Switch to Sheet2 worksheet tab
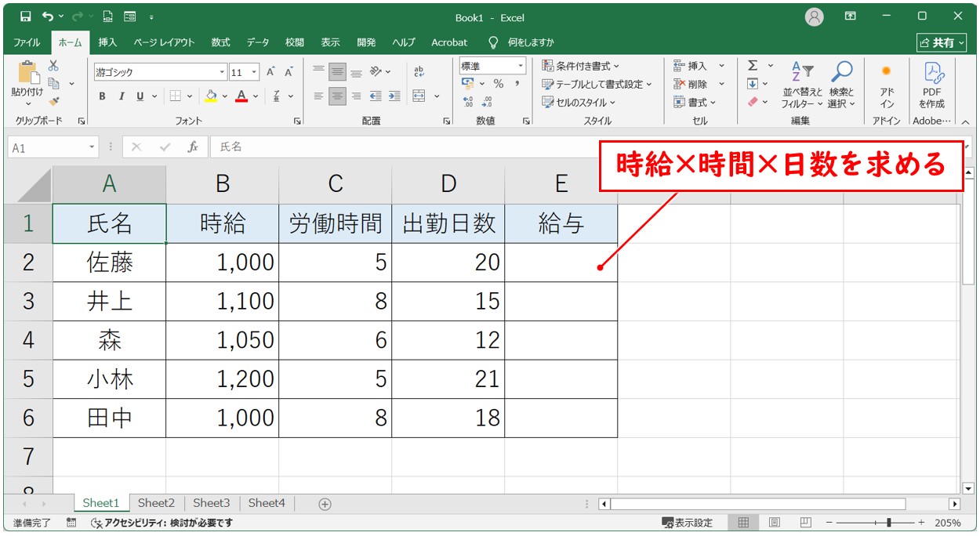 (156, 503)
